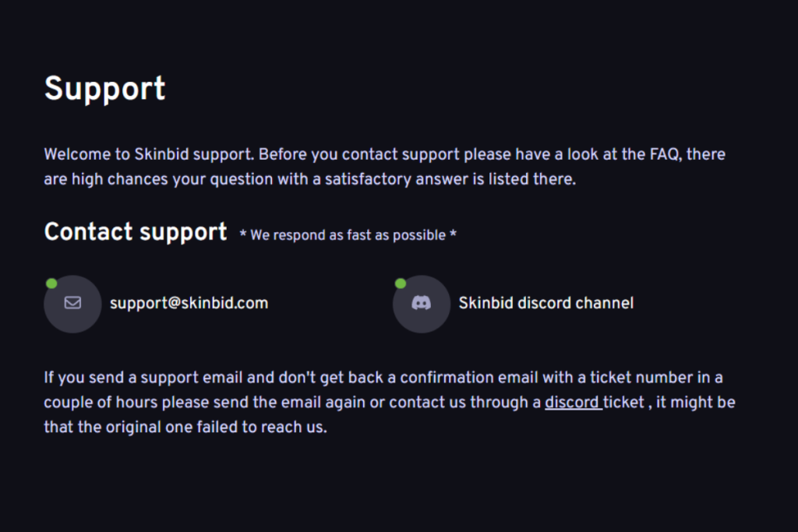Click the Contact support heading
This screenshot has height=532, width=798.
coord(136,232)
